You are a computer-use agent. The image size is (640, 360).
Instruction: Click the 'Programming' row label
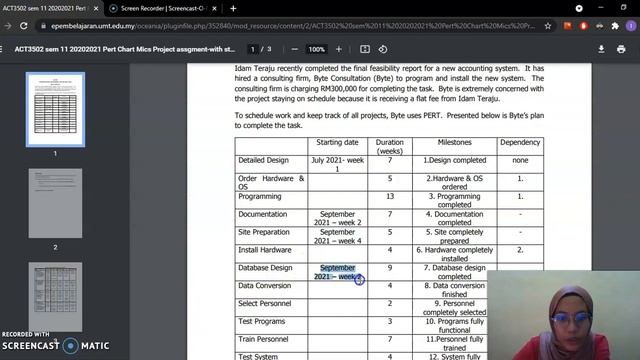click(260, 196)
